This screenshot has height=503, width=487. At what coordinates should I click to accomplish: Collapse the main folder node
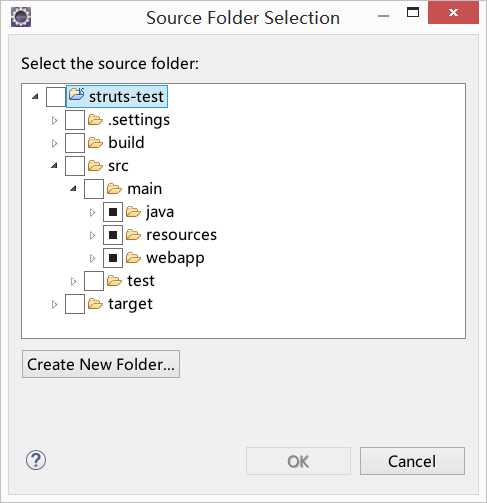(x=73, y=189)
